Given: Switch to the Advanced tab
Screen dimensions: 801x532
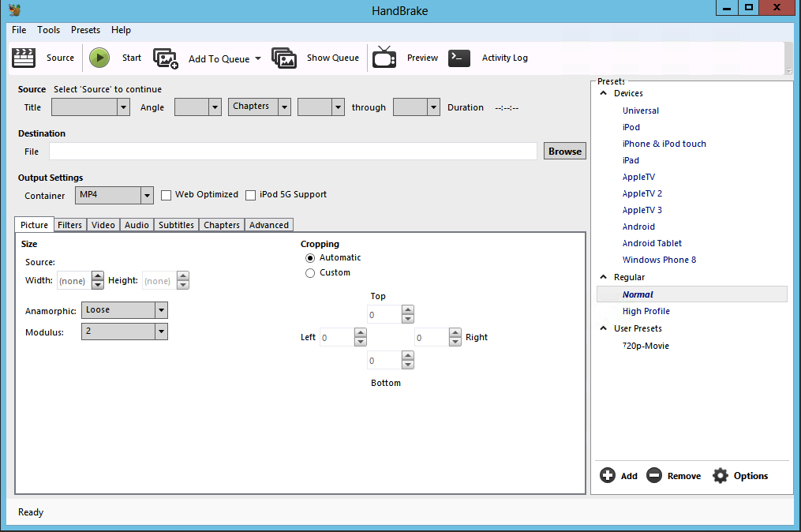Looking at the screenshot, I should (x=269, y=225).
